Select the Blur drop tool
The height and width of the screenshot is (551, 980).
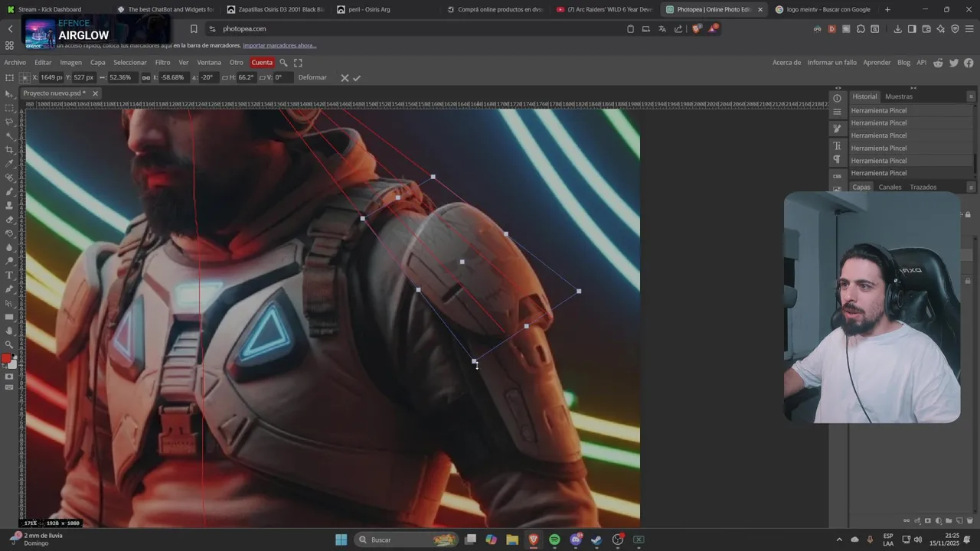tap(9, 247)
